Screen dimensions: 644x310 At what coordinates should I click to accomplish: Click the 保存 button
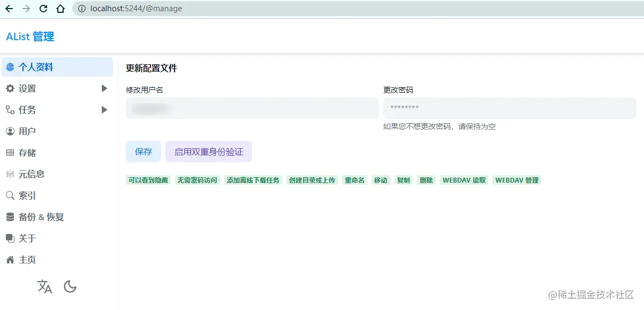(x=143, y=152)
